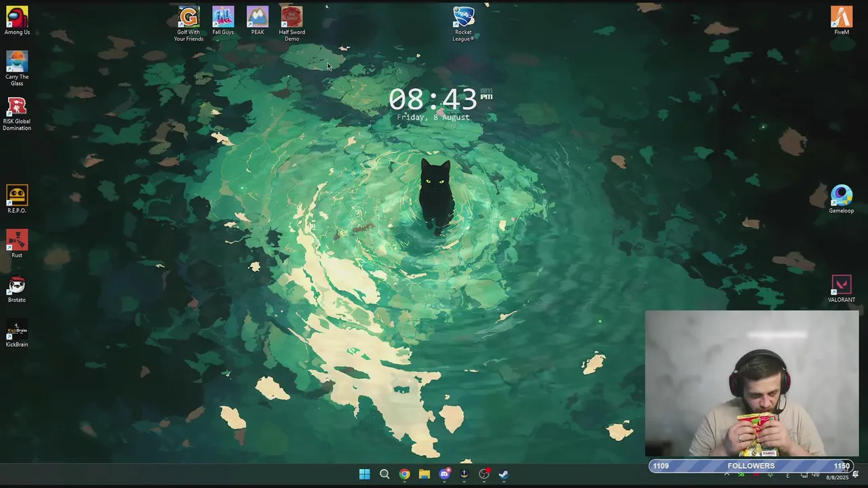Open File Explorer from the taskbar
Screen dimensions: 868x488
424,474
